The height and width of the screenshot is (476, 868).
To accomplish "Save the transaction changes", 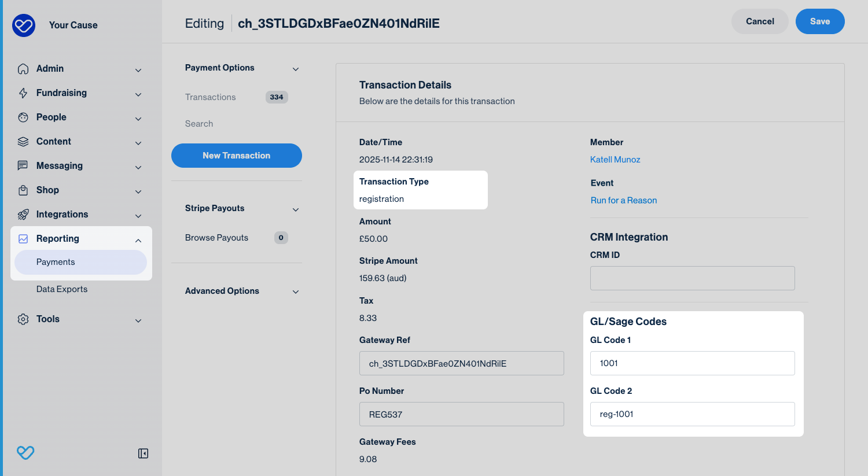I will pos(819,21).
